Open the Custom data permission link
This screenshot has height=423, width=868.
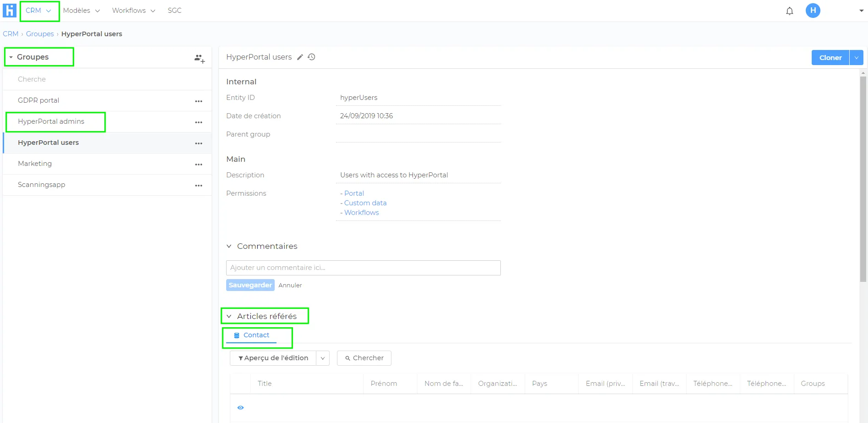[x=365, y=203]
